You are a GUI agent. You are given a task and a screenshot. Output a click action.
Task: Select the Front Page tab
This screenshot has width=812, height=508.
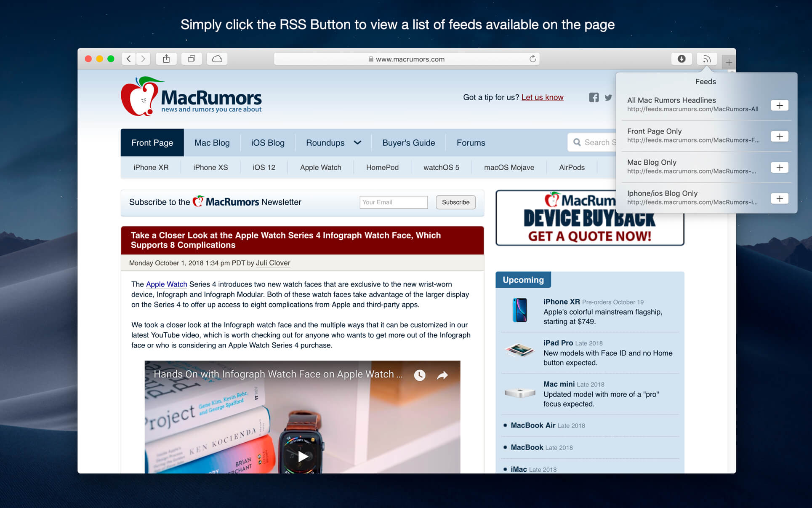coord(152,142)
